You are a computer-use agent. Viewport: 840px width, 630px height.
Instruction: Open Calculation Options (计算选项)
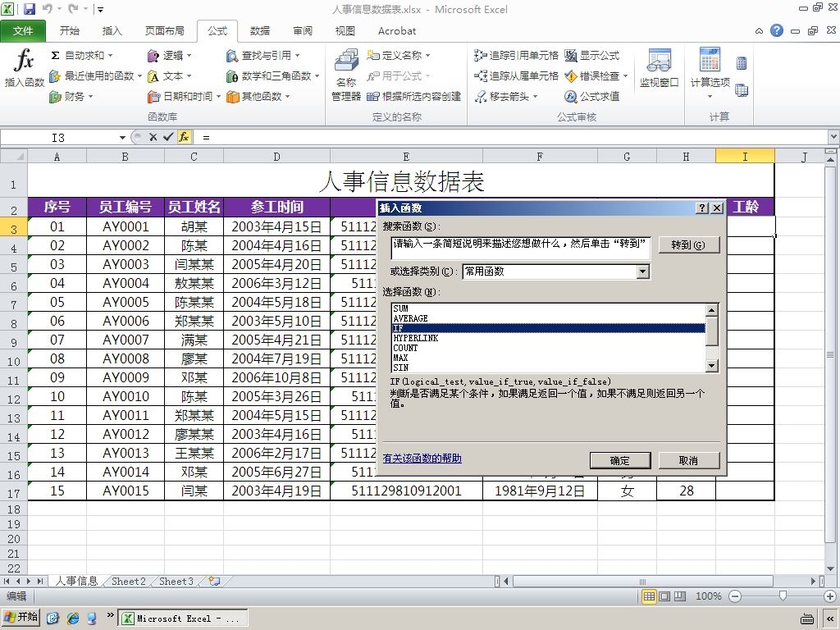(710, 73)
